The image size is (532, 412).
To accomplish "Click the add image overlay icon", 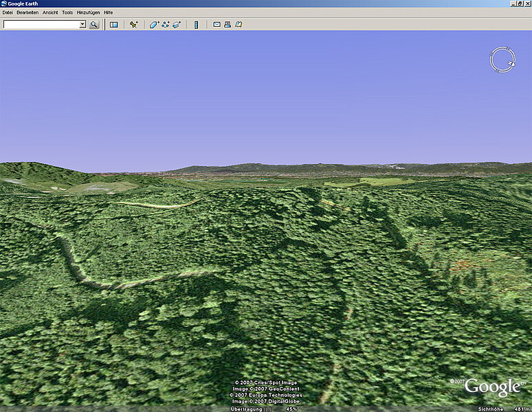I will coord(177,25).
